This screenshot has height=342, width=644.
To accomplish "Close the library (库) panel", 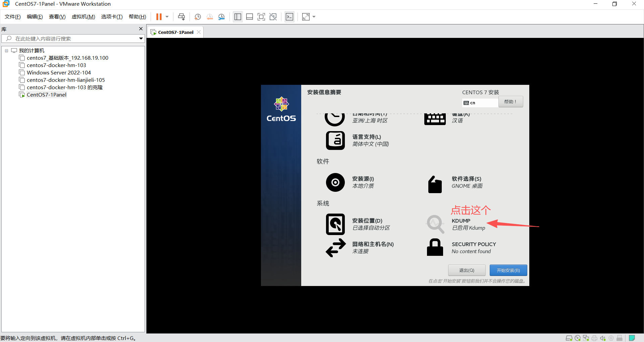I will [141, 29].
